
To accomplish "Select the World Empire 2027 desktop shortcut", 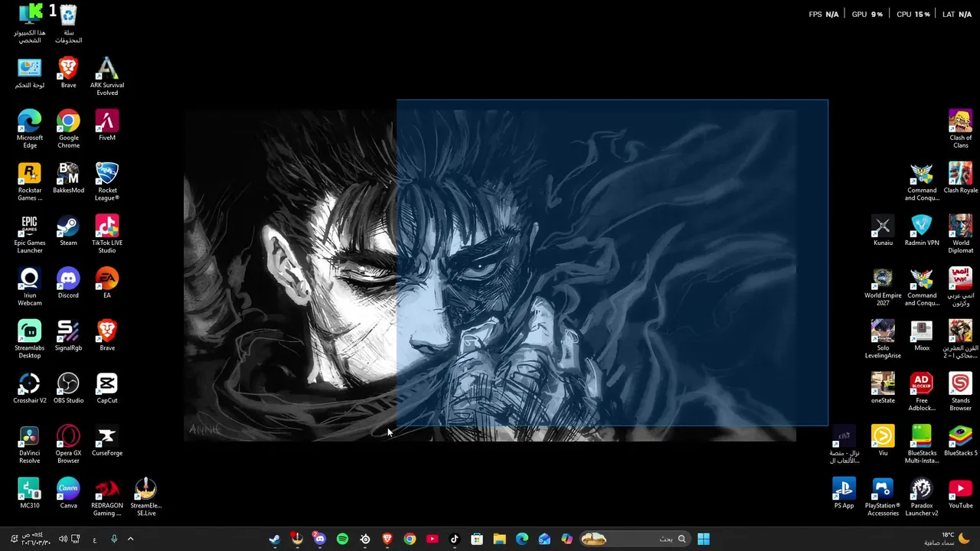I will click(x=883, y=287).
